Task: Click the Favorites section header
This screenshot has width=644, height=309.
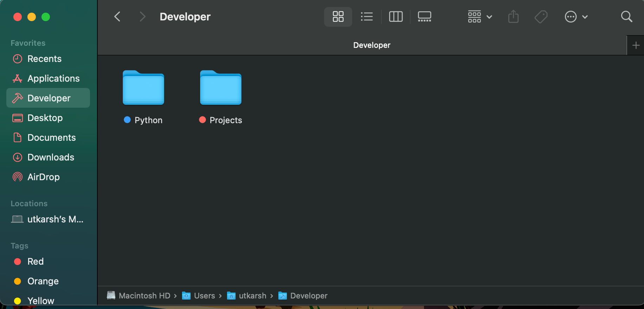Action: point(28,43)
